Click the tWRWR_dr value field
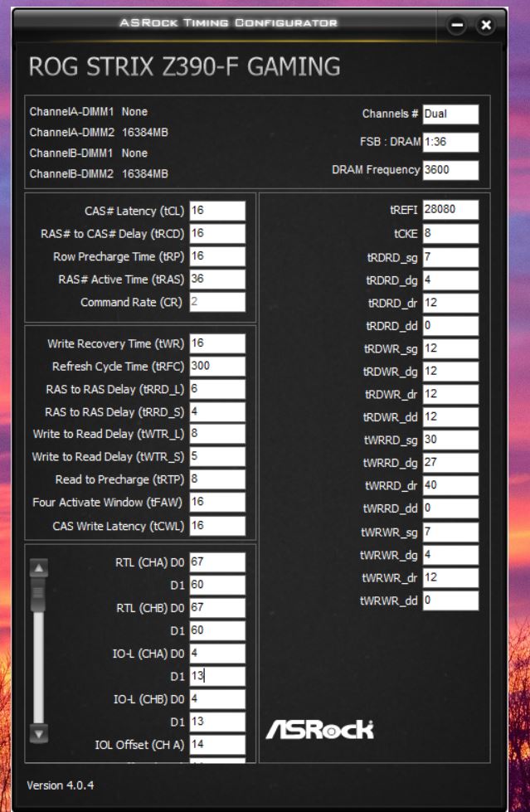This screenshot has height=812, width=530. click(x=450, y=577)
